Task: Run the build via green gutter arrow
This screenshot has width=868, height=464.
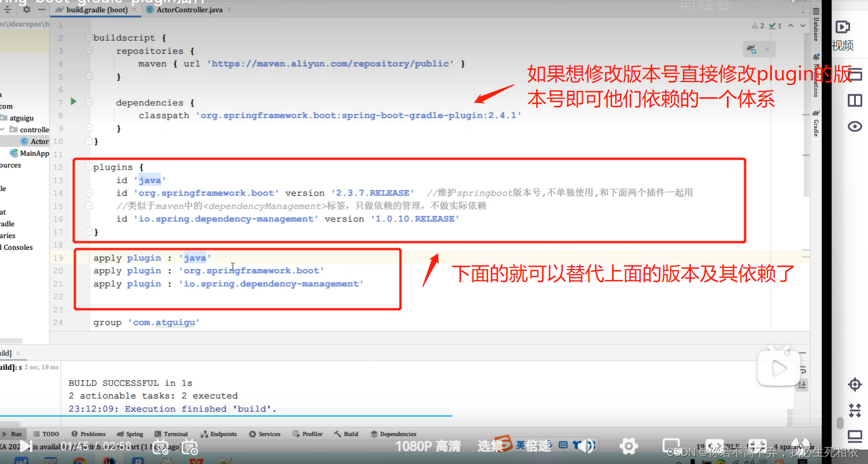Action: click(x=73, y=102)
